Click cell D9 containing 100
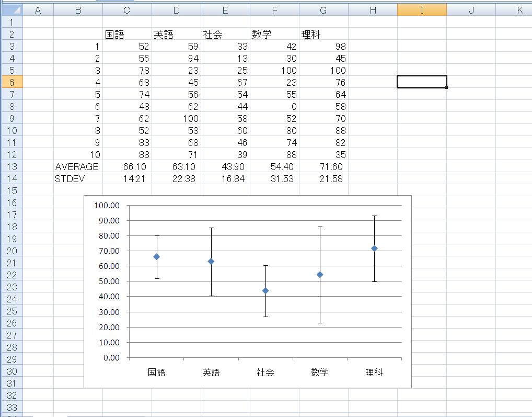 coord(176,118)
